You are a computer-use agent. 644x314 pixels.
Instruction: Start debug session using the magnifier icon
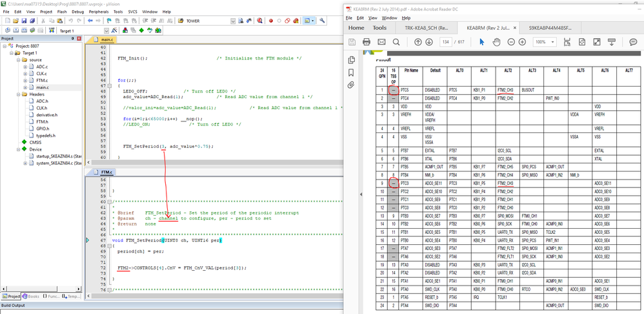(260, 21)
